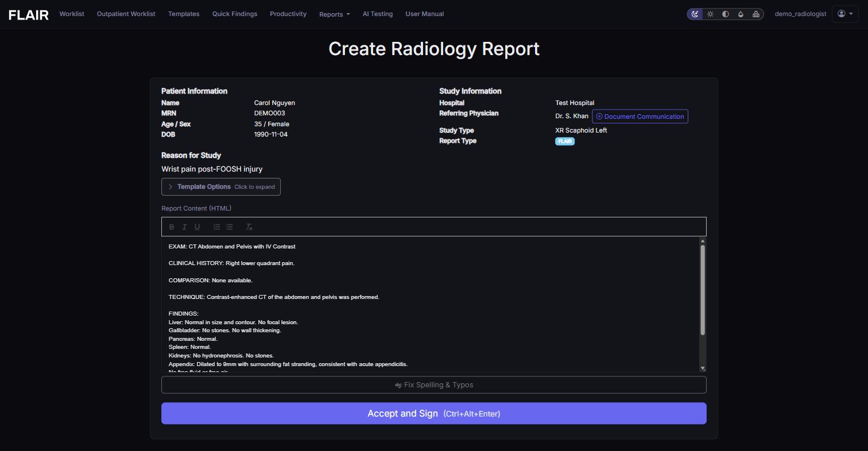Viewport: 868px width, 451px height.
Task: Switch to the light sun theme
Action: tap(710, 14)
